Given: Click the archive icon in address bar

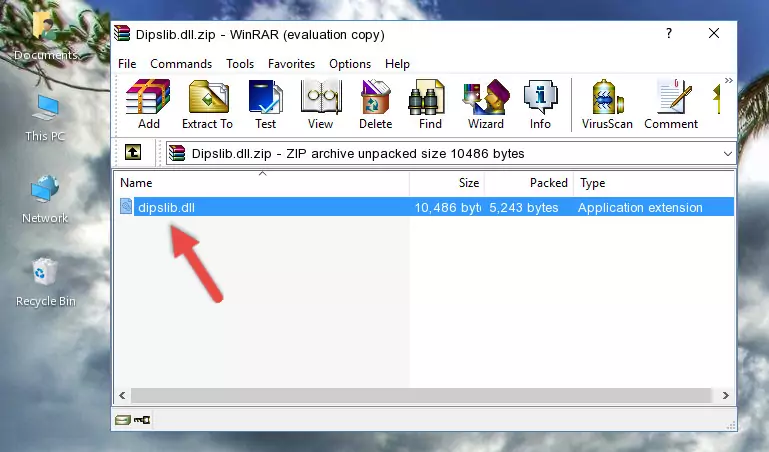Looking at the screenshot, I should pos(177,153).
